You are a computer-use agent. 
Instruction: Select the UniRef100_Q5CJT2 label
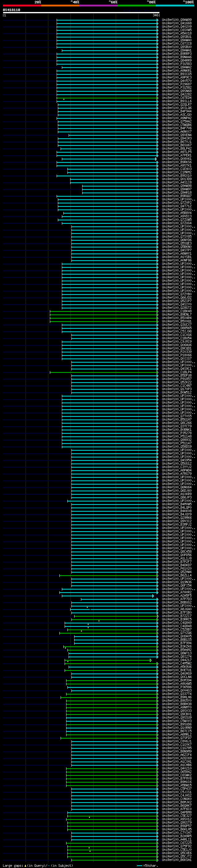pos(176,856)
